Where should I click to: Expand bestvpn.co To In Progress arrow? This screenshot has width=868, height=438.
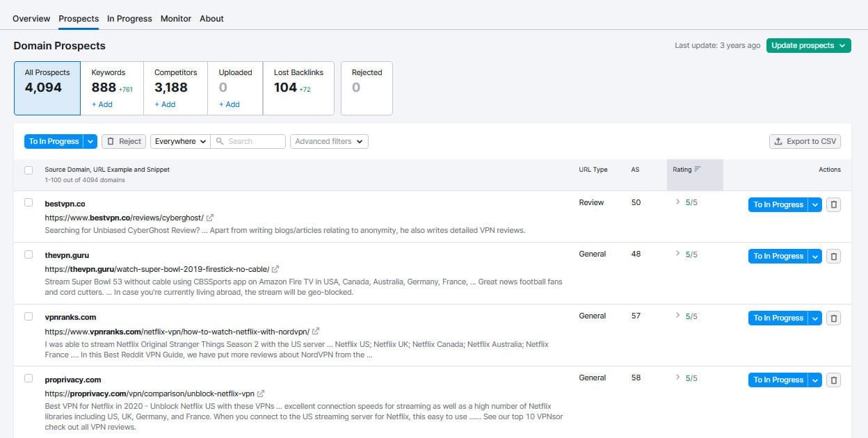pos(816,204)
